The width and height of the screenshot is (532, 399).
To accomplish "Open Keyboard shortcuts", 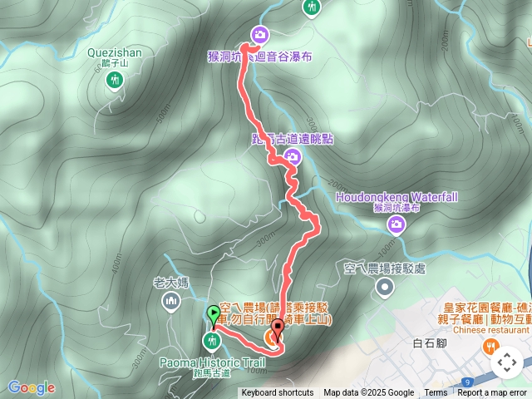I will click(x=278, y=393).
